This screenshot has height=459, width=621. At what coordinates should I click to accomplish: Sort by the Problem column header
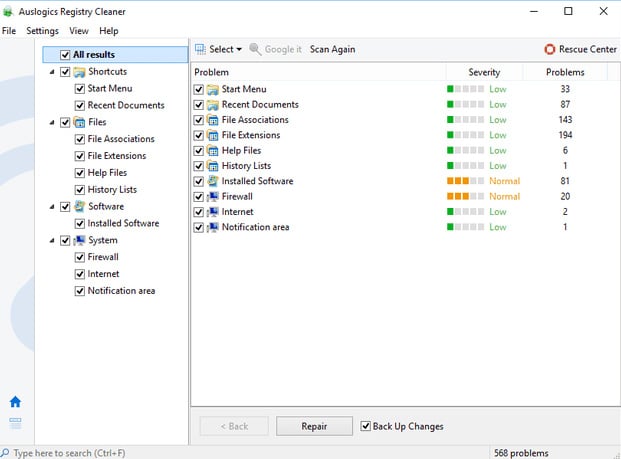[319, 72]
